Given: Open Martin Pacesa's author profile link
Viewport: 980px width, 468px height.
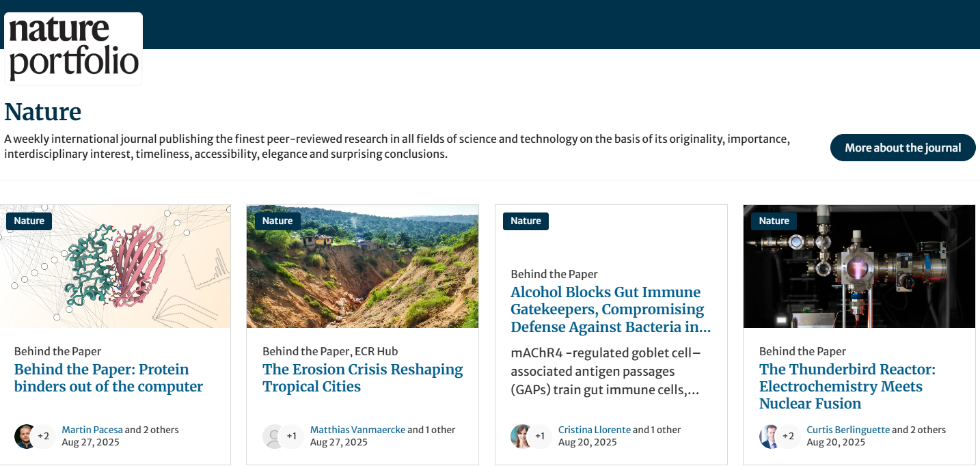Looking at the screenshot, I should coord(92,430).
